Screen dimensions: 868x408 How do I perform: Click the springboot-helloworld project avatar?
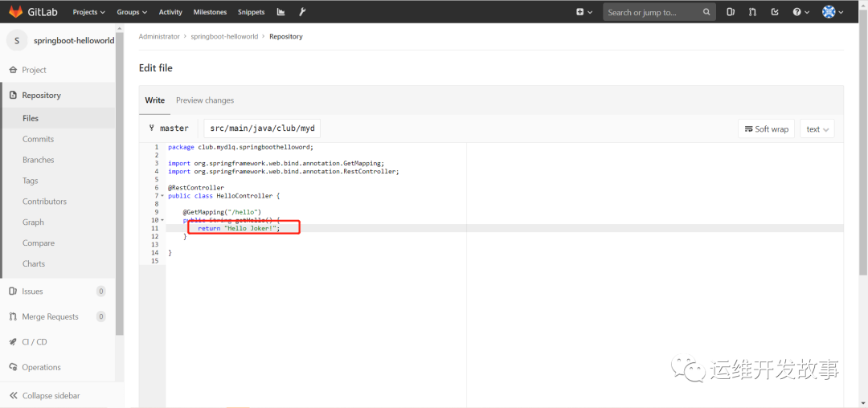pyautogui.click(x=17, y=40)
